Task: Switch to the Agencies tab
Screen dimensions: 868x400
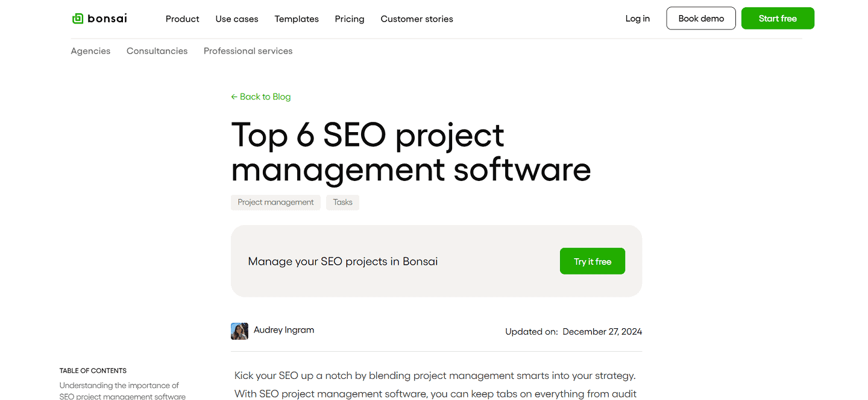Action: tap(90, 51)
